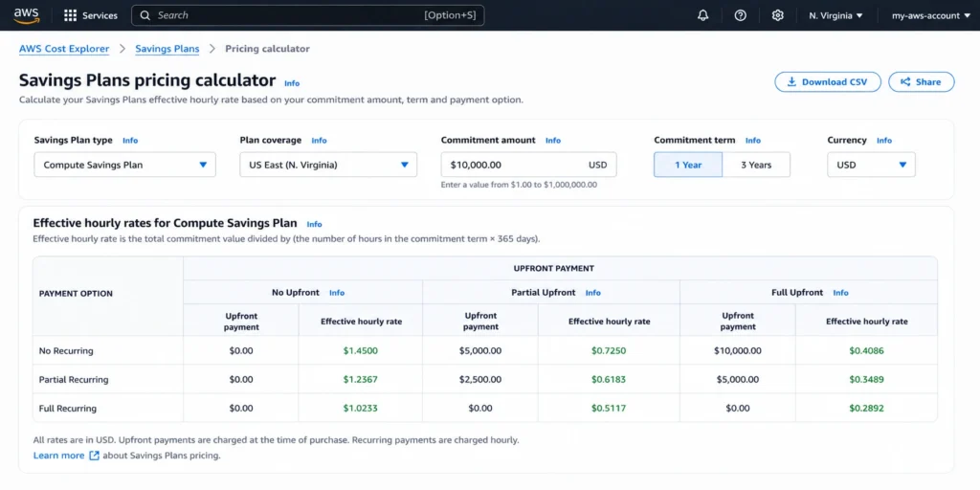Click the $0.5117 hourly rate cell
This screenshot has height=490, width=980.
[609, 409]
